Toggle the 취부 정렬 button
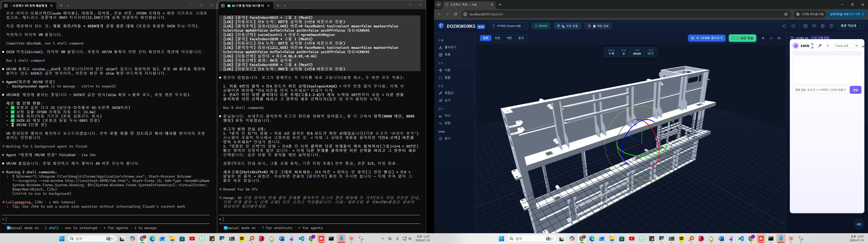 pyautogui.click(x=567, y=26)
